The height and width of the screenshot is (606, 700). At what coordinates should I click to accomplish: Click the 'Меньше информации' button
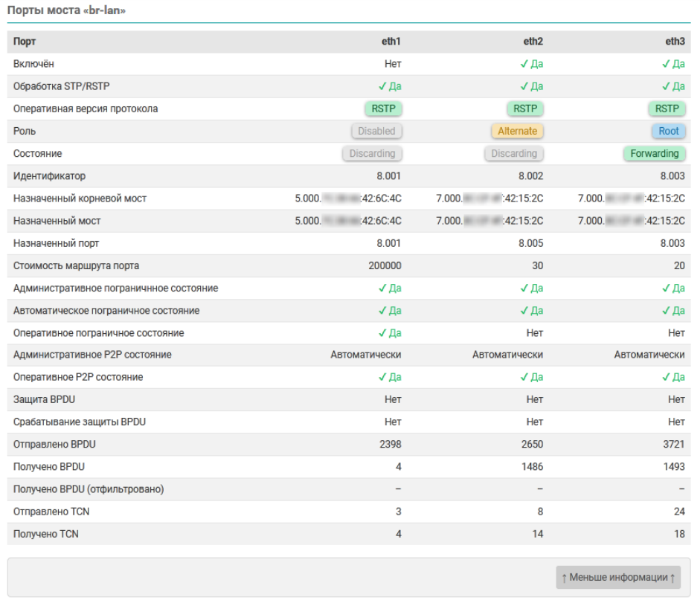(x=618, y=578)
